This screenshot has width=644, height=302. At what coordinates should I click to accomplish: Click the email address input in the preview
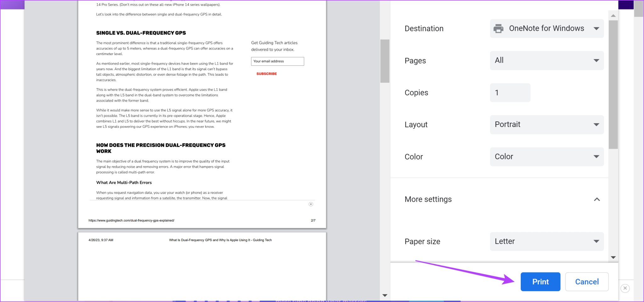[277, 61]
